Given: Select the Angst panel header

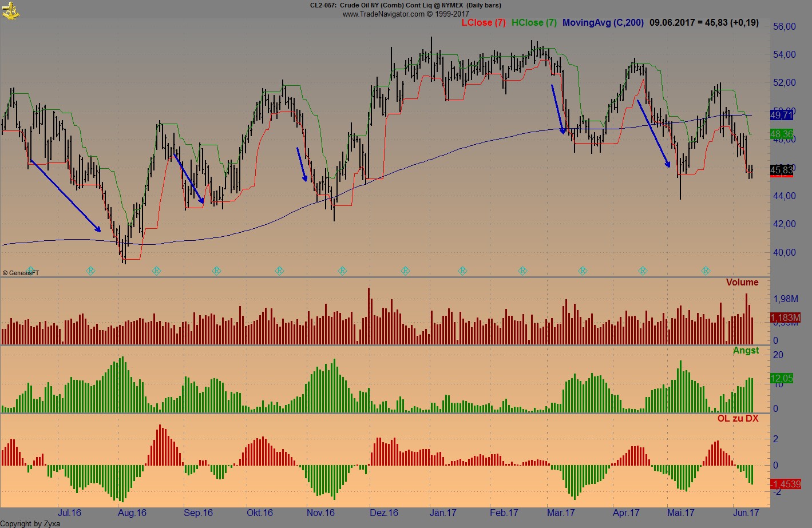Looking at the screenshot, I should (x=746, y=350).
